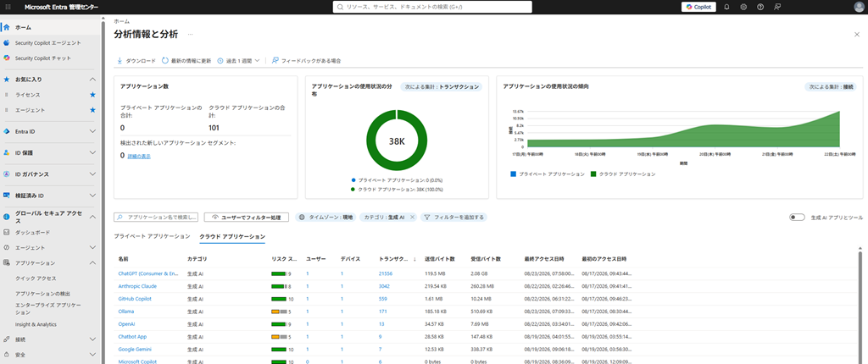Open the OpenAI application link
This screenshot has height=364, width=868.
127,323
